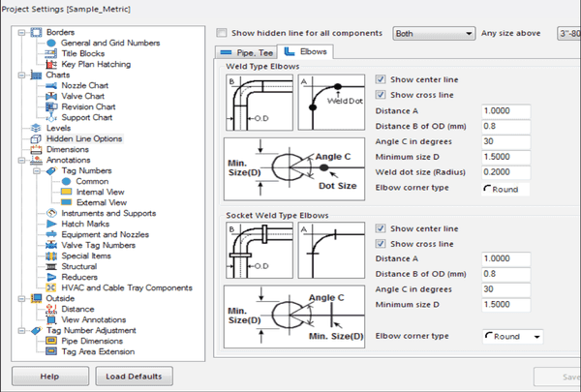This screenshot has width=581, height=392.
Task: Click the Equipment and Nozzles icon
Action: pos(52,234)
